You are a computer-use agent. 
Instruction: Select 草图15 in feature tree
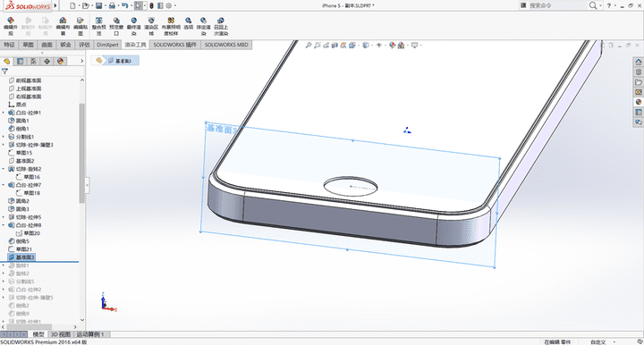[x=21, y=153]
